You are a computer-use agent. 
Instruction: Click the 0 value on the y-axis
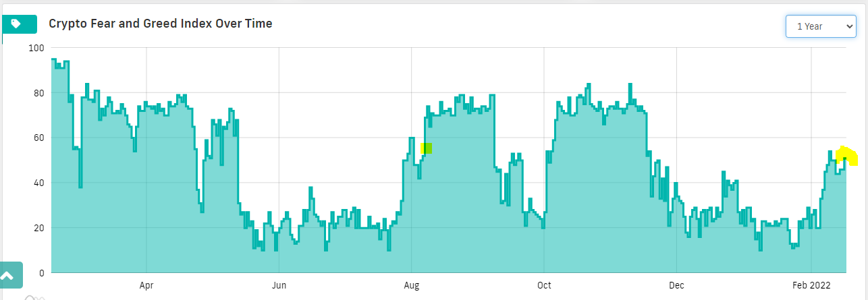coord(42,273)
